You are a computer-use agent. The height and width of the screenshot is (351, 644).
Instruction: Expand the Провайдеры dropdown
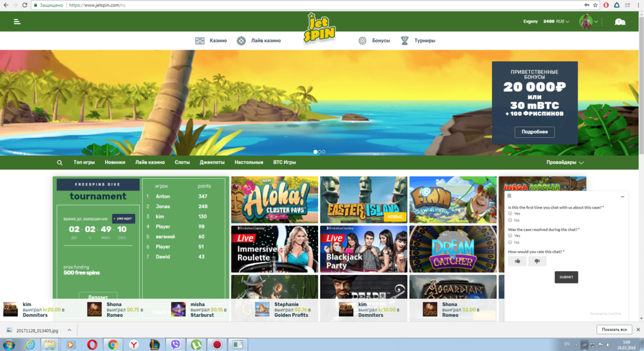click(565, 162)
